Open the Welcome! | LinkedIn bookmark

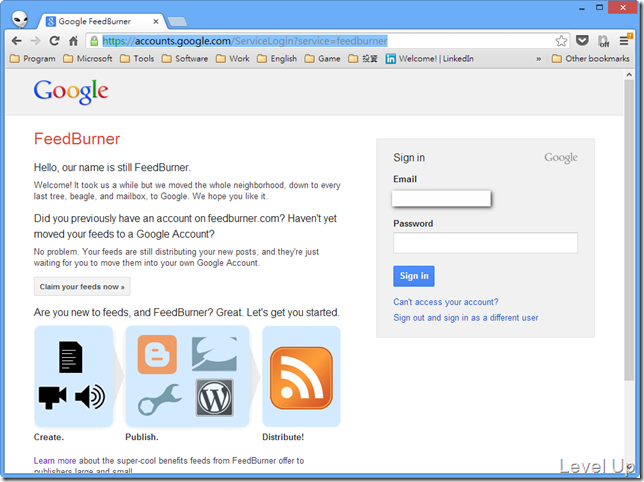pyautogui.click(x=430, y=59)
